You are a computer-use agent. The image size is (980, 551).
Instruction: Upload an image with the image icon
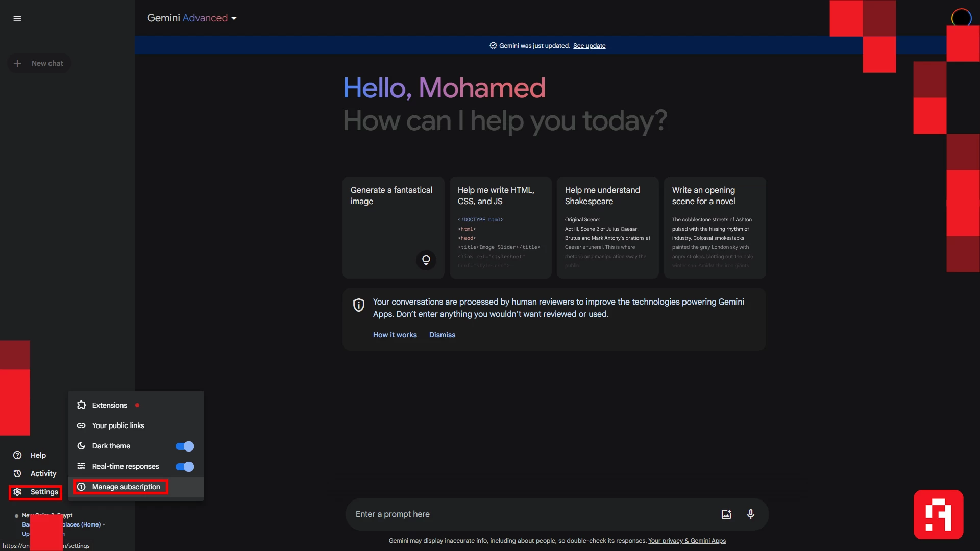pos(726,514)
